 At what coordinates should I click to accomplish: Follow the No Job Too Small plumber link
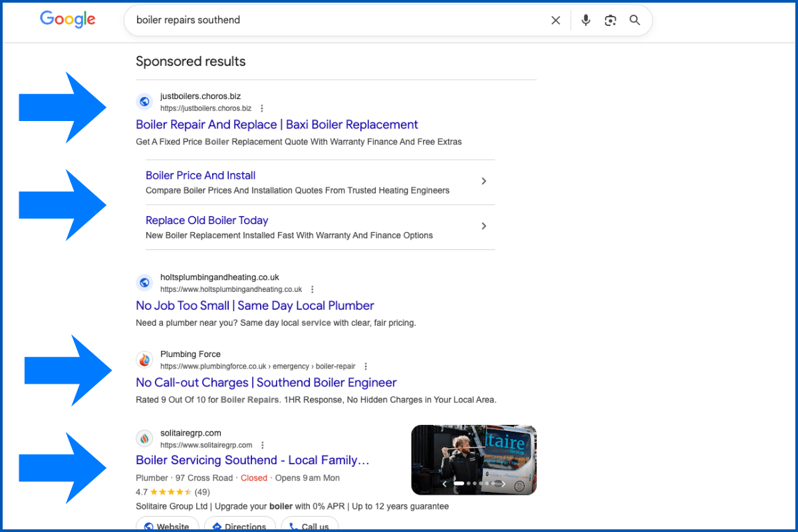click(x=255, y=305)
